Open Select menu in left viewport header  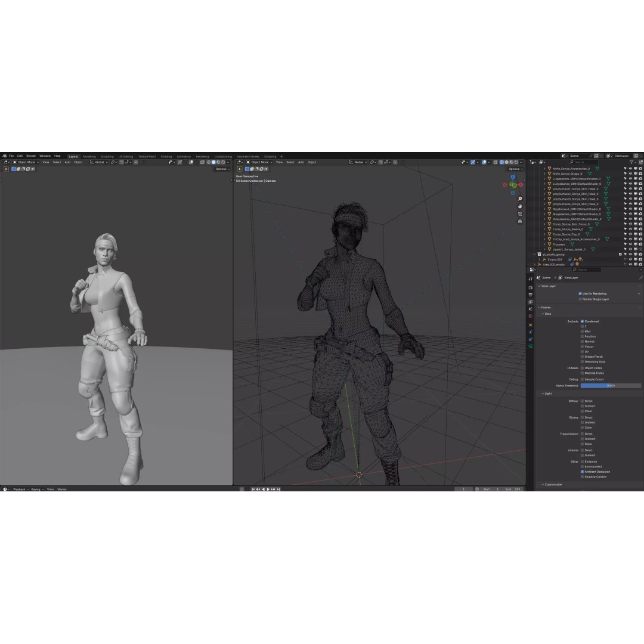tap(57, 162)
